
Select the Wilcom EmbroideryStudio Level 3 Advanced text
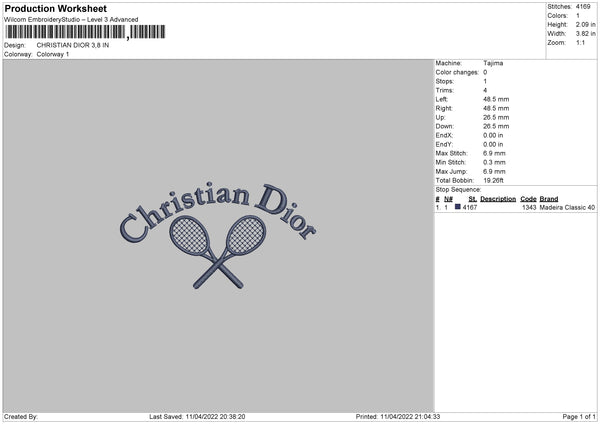pyautogui.click(x=71, y=20)
